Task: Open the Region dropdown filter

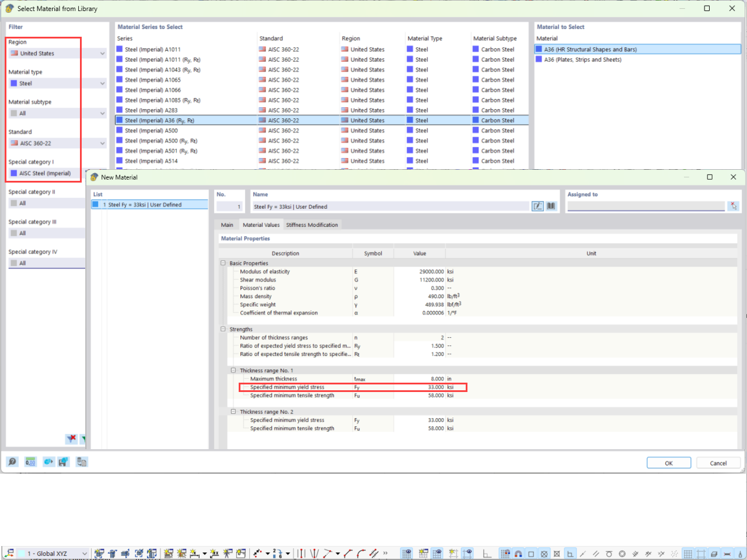Action: click(x=57, y=53)
